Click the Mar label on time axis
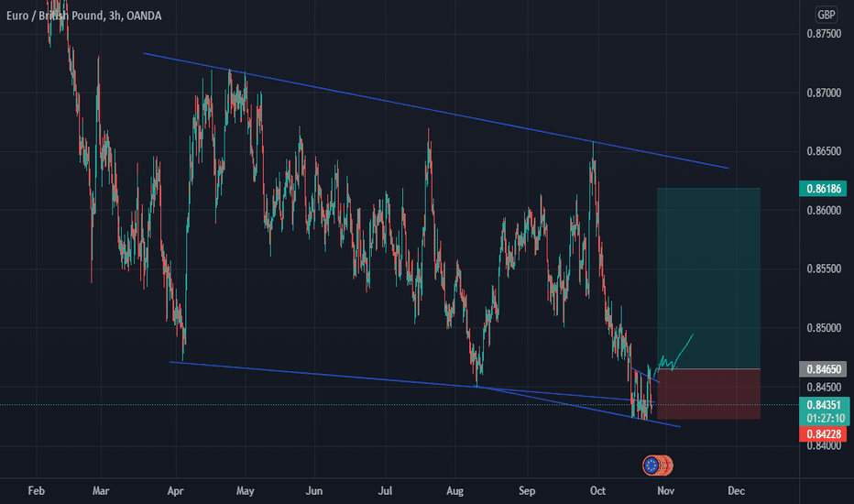854x504 pixels. tap(101, 491)
